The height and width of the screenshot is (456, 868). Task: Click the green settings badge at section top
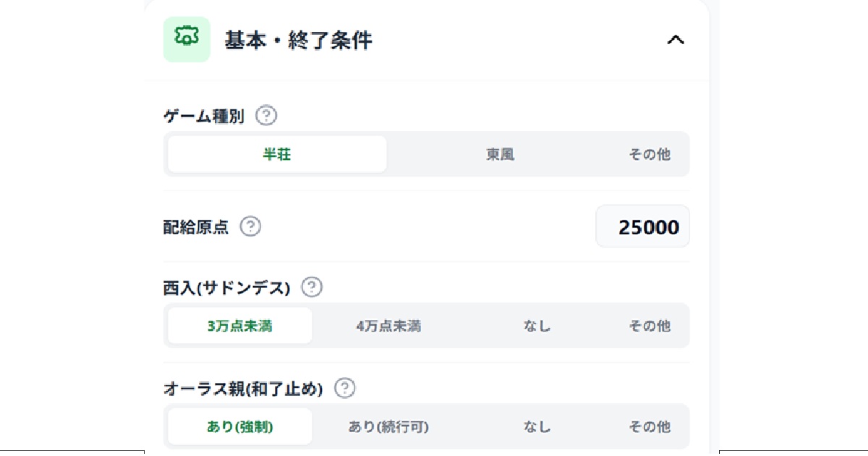186,40
